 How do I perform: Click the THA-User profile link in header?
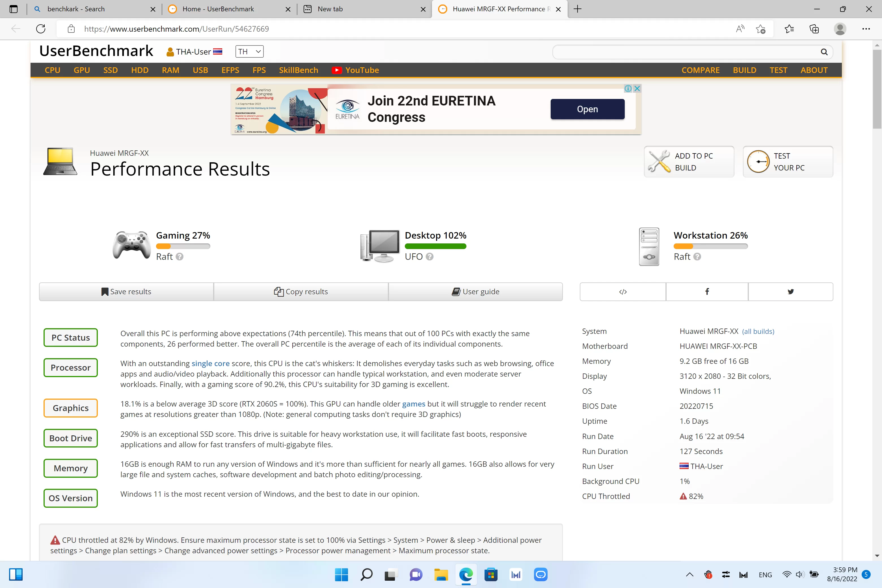coord(194,52)
